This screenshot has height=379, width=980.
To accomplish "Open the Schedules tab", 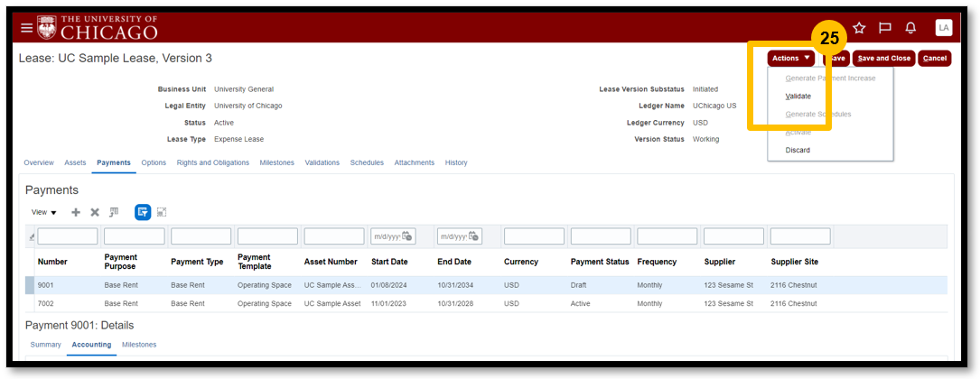I will coord(367,162).
